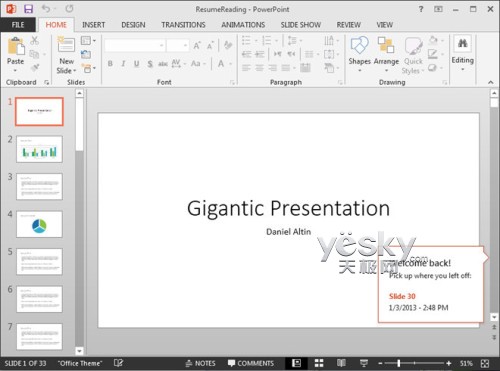Open font color dropdown arrow
500x371 pixels.
pyautogui.click(x=230, y=64)
